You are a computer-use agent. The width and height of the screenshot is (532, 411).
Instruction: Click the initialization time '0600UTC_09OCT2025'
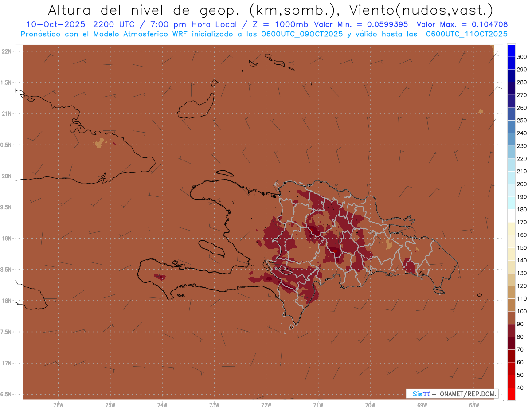pyautogui.click(x=301, y=34)
